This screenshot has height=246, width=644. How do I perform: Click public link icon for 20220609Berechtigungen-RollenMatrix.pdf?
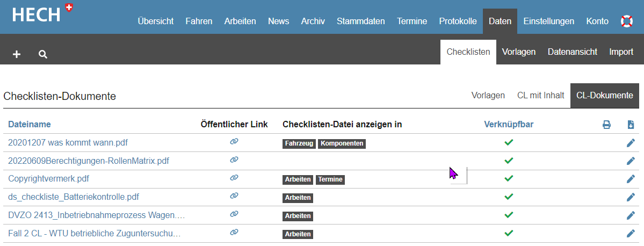[x=234, y=160]
